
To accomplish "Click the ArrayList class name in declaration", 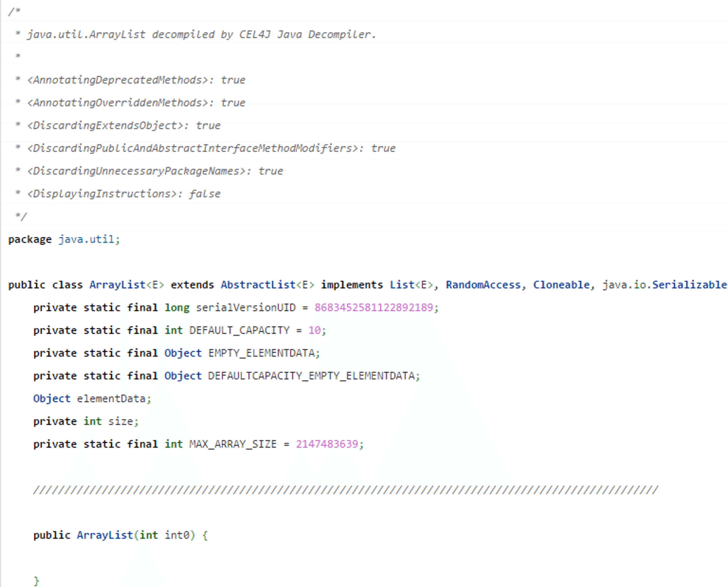I will (x=117, y=285).
